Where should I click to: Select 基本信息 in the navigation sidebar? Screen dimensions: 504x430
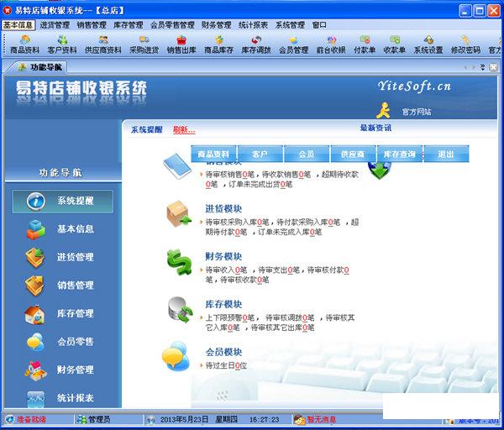coord(60,229)
